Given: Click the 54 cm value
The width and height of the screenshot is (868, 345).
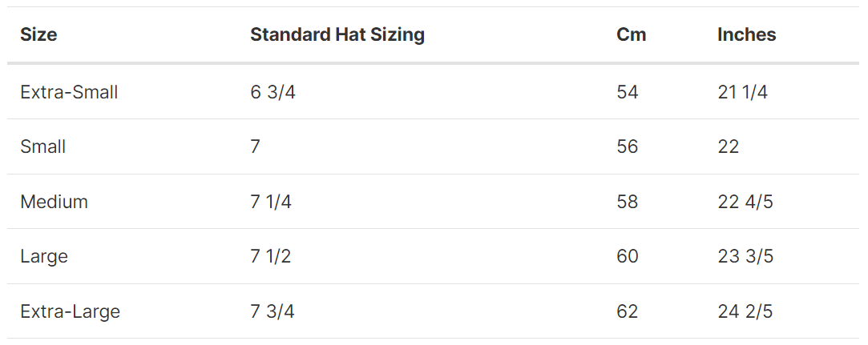Looking at the screenshot, I should (x=628, y=92).
